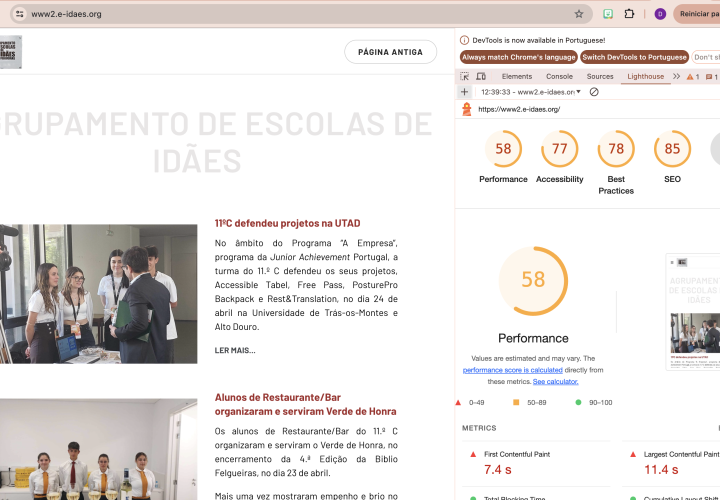Click the page screenshot thumbnail in Lighthouse

(693, 311)
